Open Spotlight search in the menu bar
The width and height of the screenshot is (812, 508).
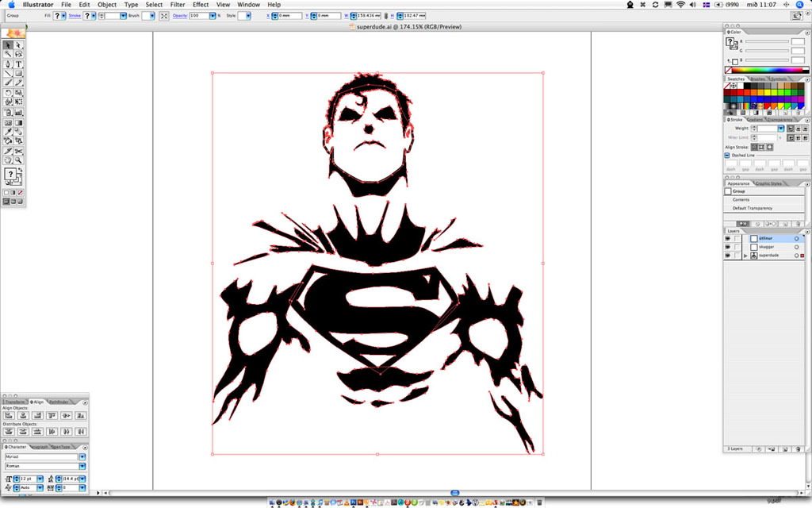pos(799,5)
